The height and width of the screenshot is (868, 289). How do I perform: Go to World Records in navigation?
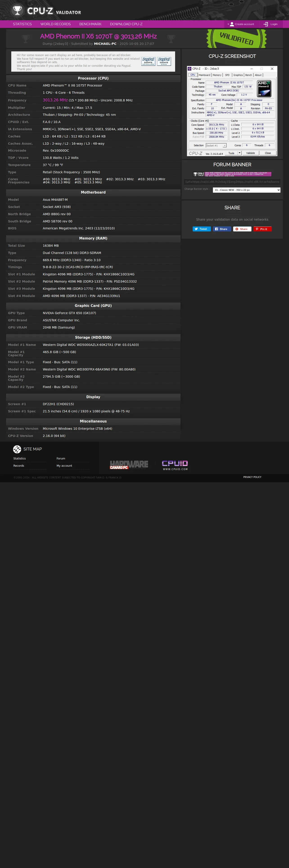tap(56, 24)
